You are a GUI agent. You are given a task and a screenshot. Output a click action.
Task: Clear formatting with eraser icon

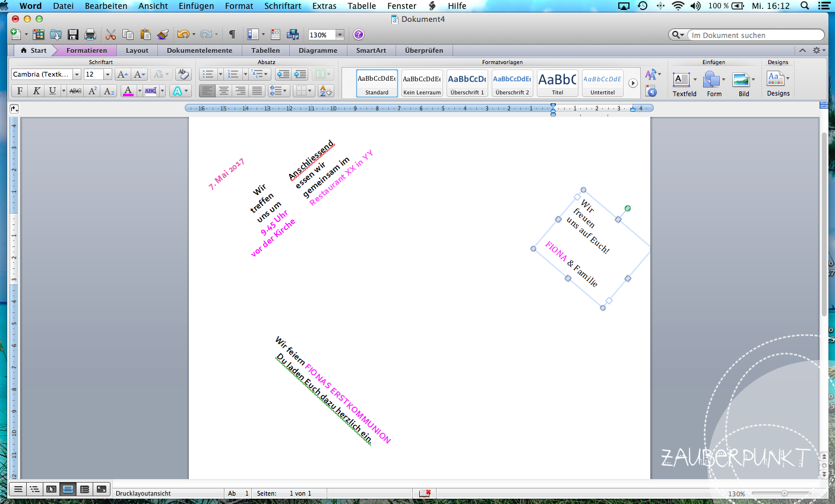pos(183,74)
